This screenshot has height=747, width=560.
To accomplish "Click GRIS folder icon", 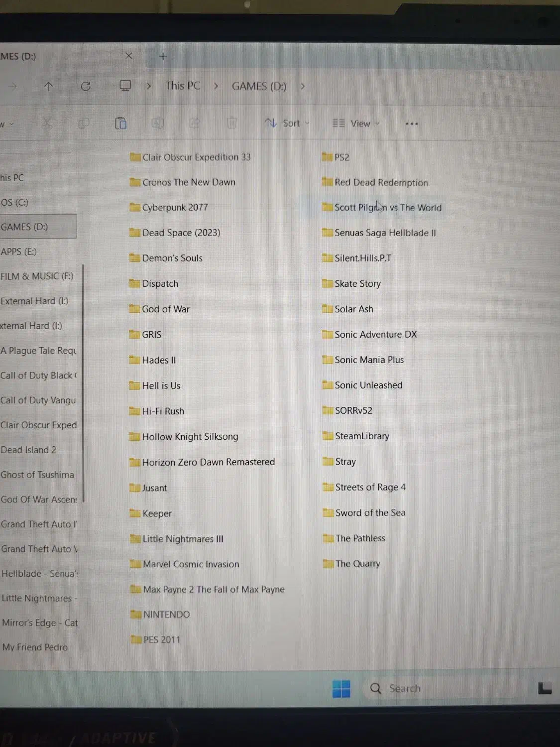I will [x=134, y=334].
